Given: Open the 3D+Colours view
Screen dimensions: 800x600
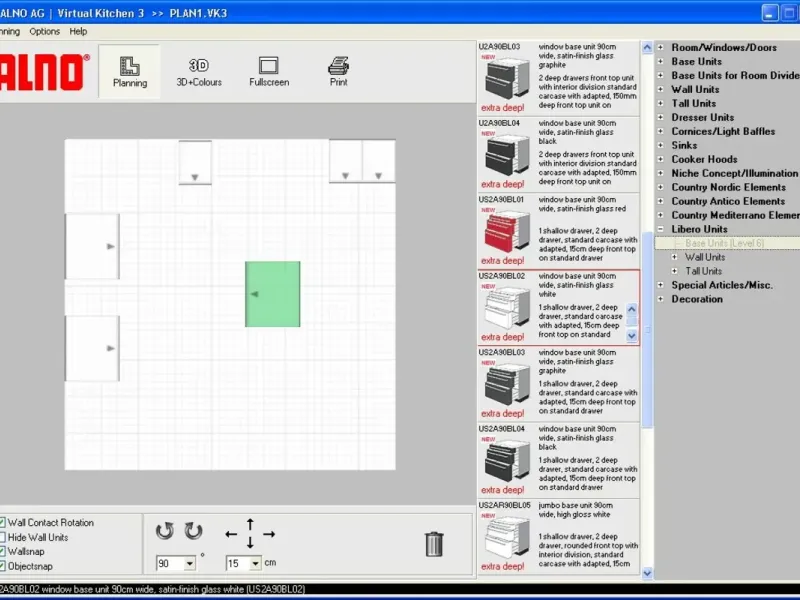Looking at the screenshot, I should (x=199, y=72).
